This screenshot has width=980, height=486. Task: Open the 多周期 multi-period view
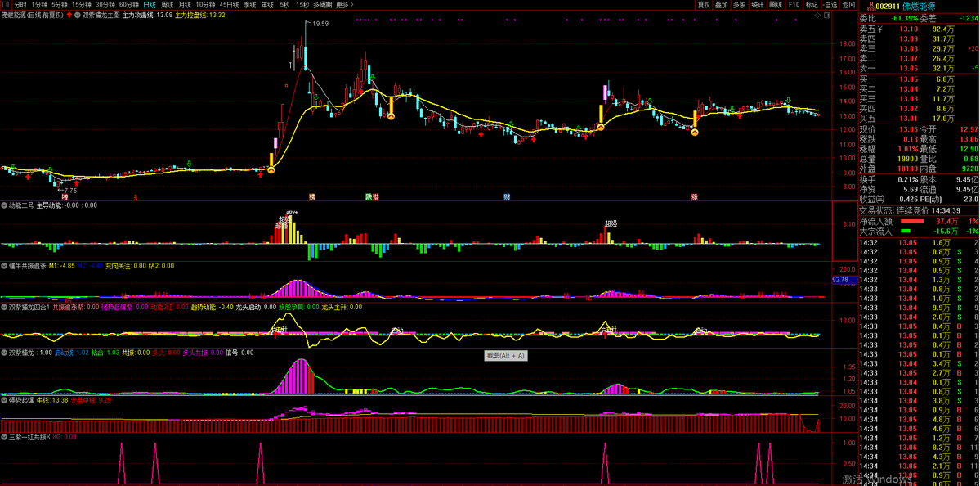pos(323,4)
